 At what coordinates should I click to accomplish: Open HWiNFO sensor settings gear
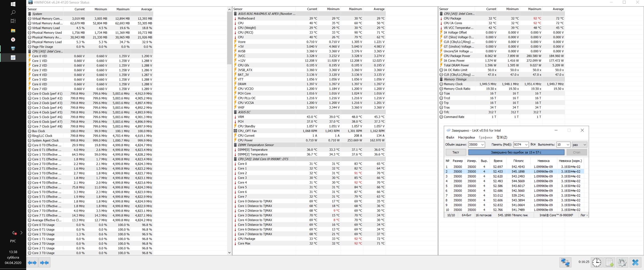pos(622,262)
